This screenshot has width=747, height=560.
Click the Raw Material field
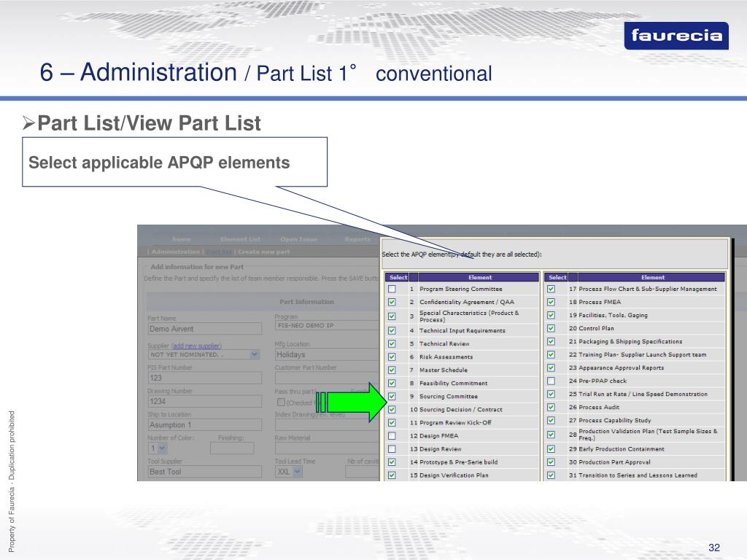[328, 448]
